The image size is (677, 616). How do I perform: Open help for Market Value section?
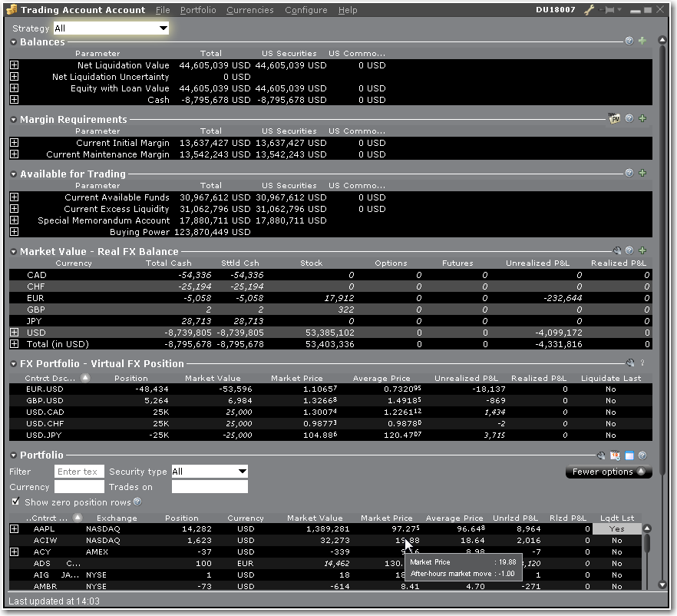click(629, 250)
